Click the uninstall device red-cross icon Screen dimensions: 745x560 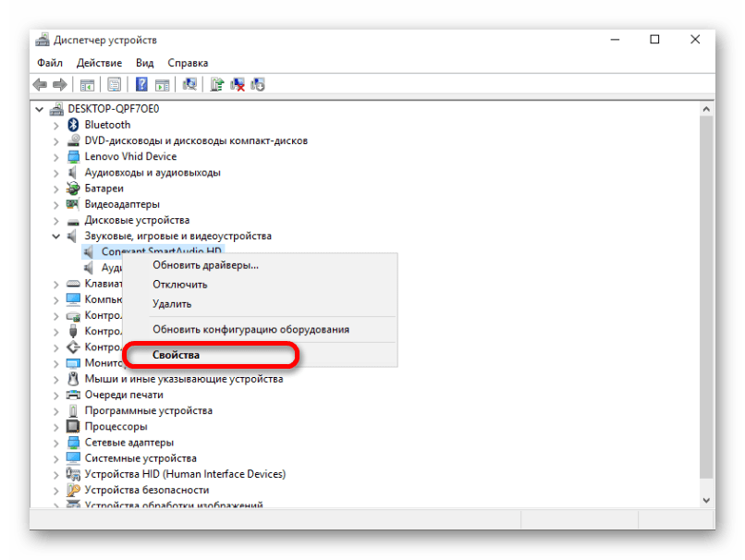tap(238, 85)
